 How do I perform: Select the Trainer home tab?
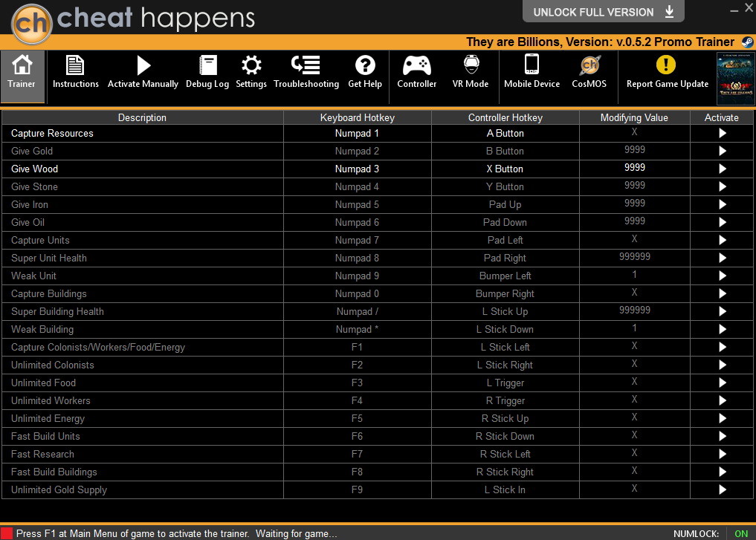[22, 76]
